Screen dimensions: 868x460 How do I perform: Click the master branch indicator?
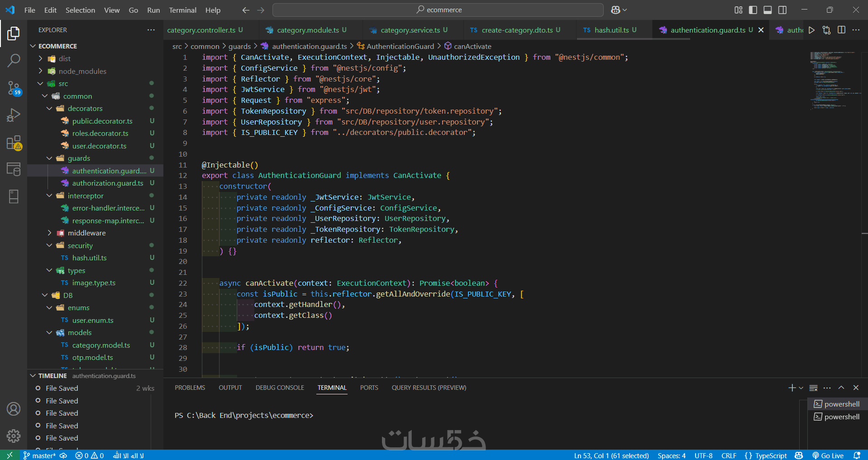(40, 455)
